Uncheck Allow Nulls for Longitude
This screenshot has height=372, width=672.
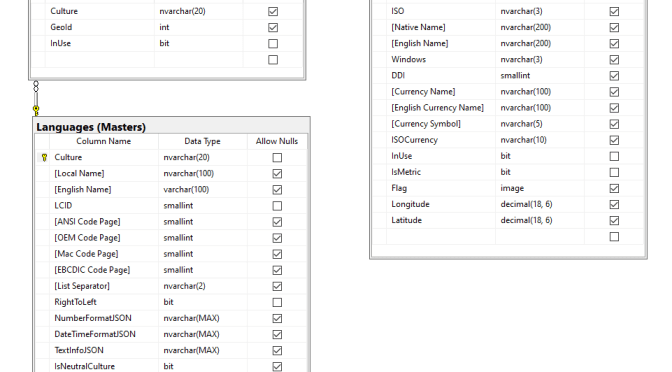614,204
